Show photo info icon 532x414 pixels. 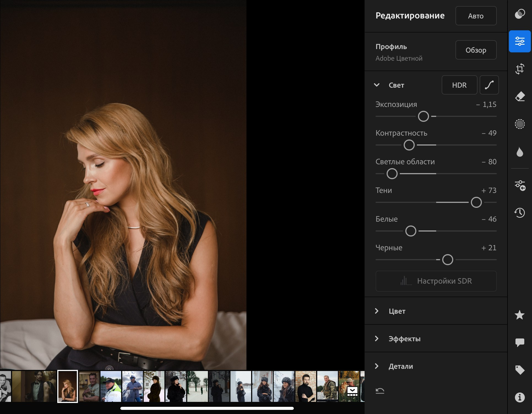[x=520, y=397]
